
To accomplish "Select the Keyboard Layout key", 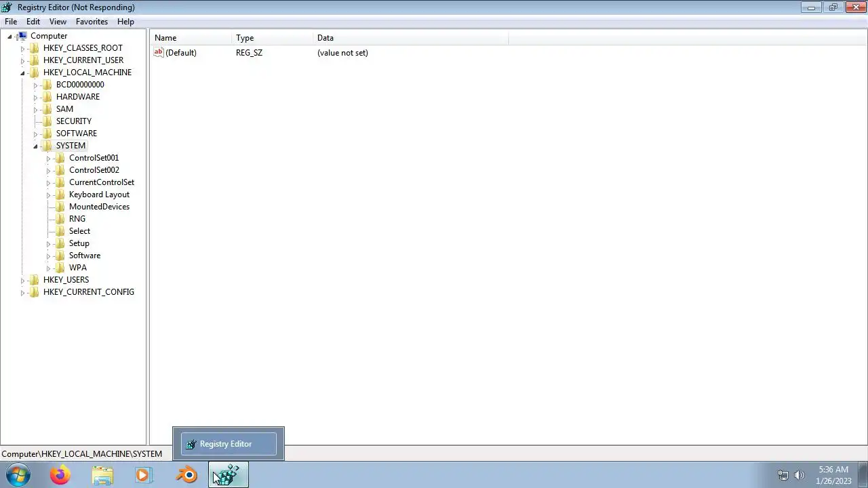I will (x=99, y=195).
